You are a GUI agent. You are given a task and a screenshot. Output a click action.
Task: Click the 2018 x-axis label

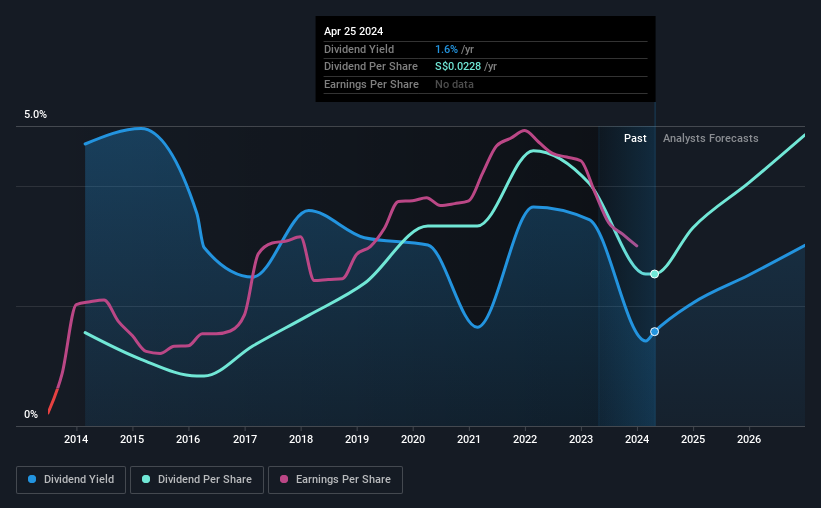pos(301,439)
